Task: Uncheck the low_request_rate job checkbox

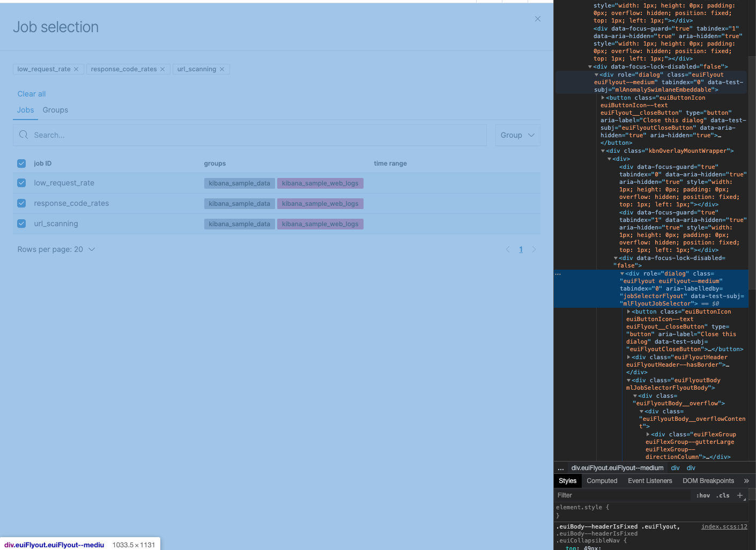Action: tap(21, 183)
